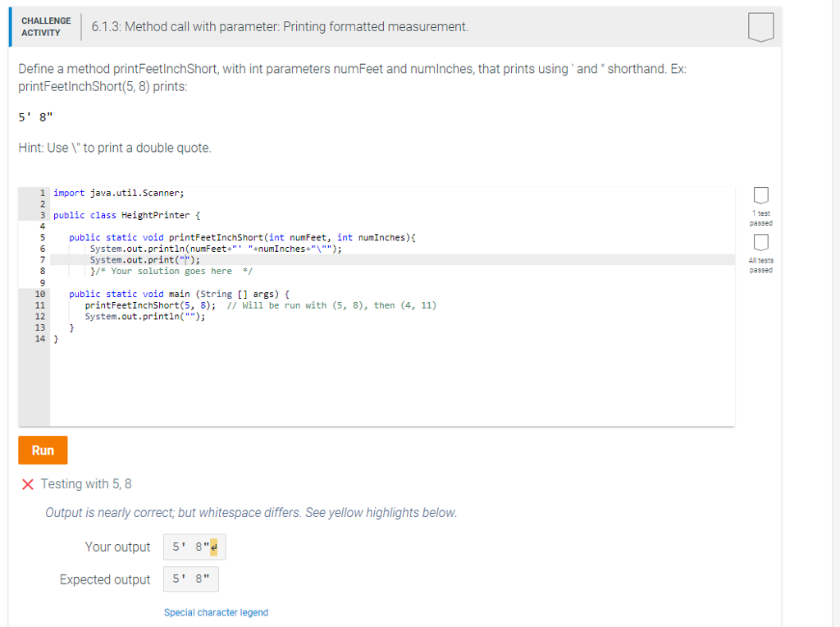Place cursor in the code editor
This screenshot has height=627, width=840.
pos(328,369)
